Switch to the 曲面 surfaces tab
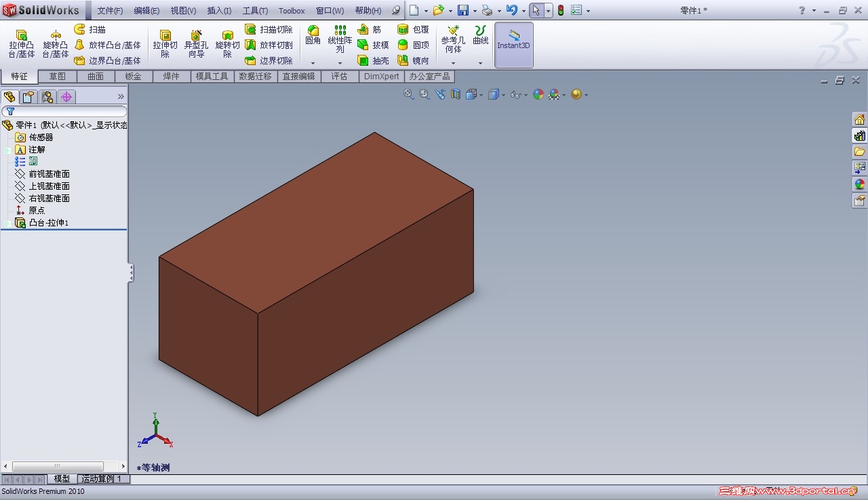Screen dimensions: 868x500 coord(96,77)
